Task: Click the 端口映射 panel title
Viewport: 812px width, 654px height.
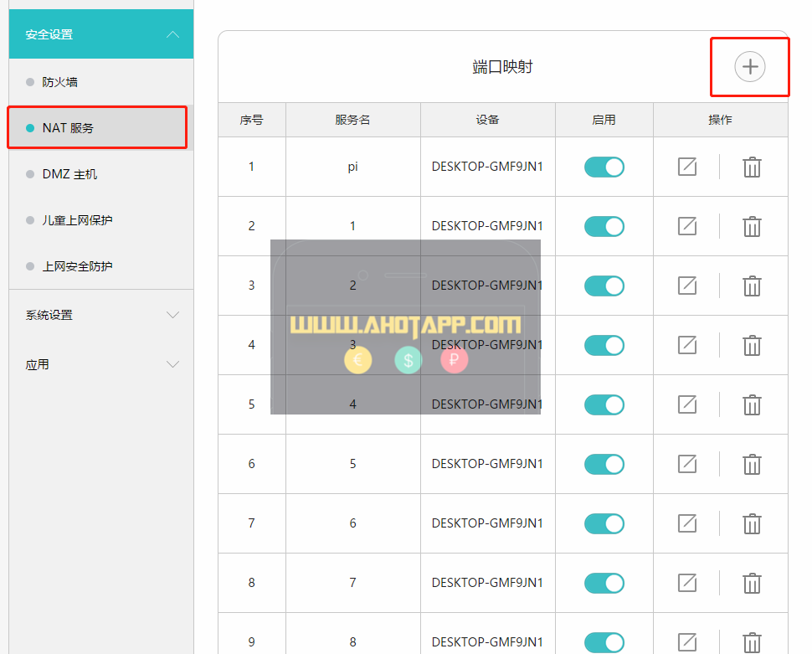Action: [x=502, y=67]
